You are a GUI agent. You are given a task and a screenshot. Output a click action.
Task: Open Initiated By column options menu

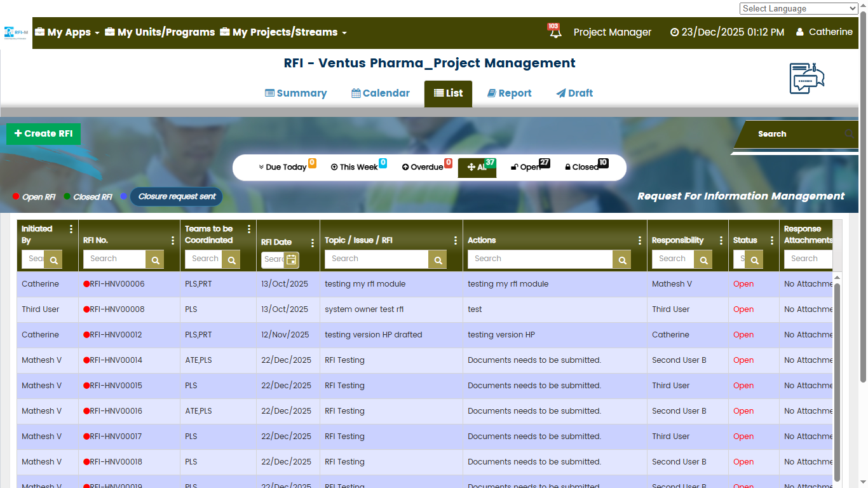71,229
